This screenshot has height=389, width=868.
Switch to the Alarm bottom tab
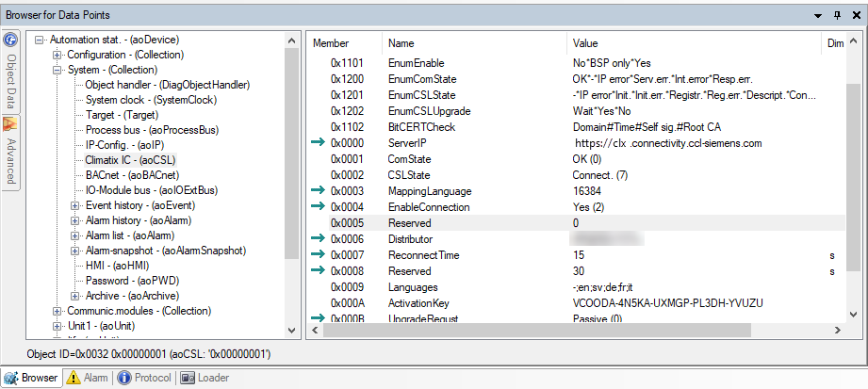tap(87, 378)
